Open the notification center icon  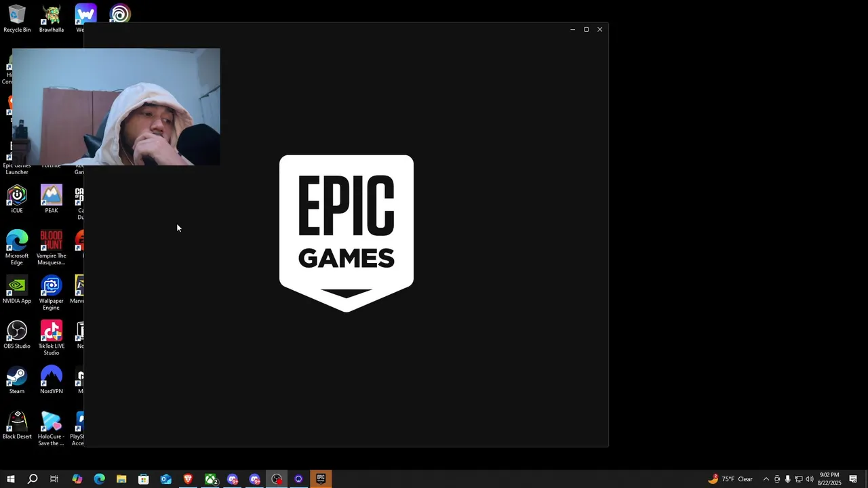tap(853, 479)
